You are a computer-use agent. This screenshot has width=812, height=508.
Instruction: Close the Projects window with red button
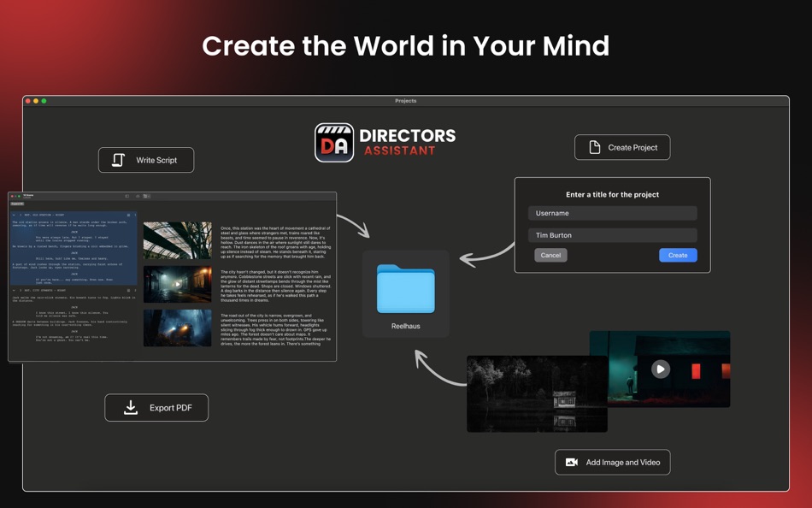coord(28,101)
